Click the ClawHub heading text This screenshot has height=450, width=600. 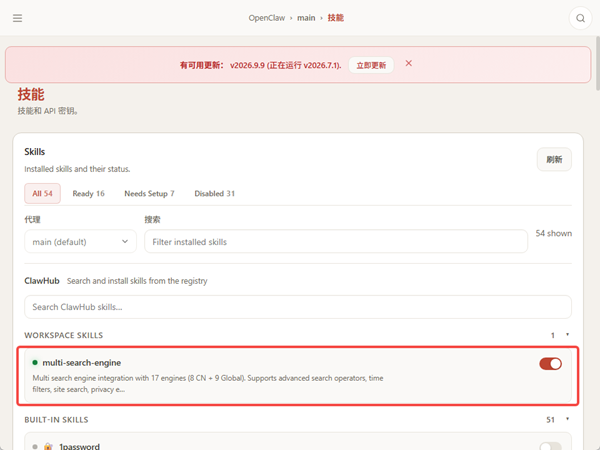click(42, 281)
